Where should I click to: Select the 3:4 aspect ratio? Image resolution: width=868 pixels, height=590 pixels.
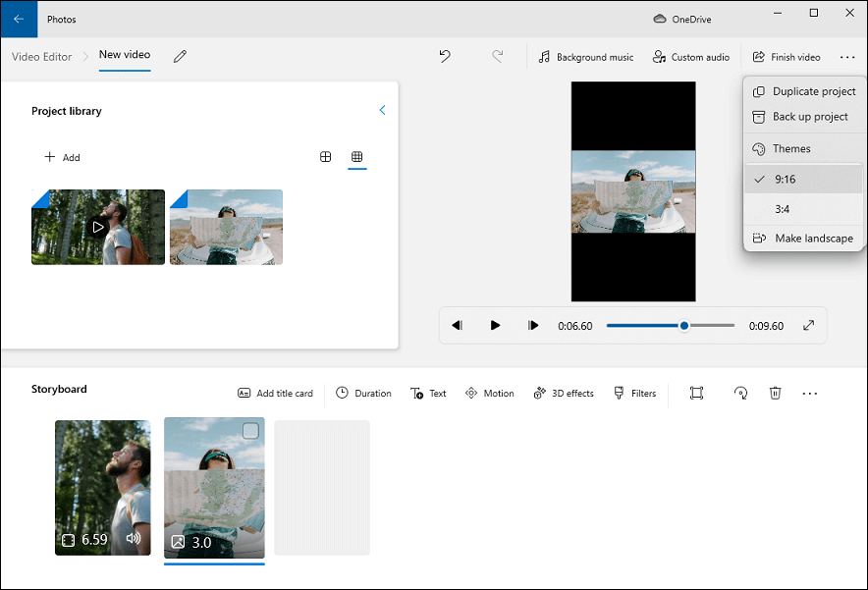click(804, 209)
